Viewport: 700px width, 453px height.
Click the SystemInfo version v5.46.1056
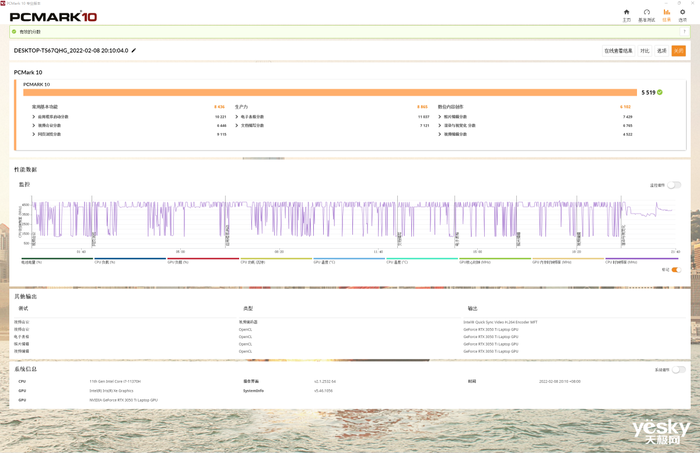pos(323,391)
